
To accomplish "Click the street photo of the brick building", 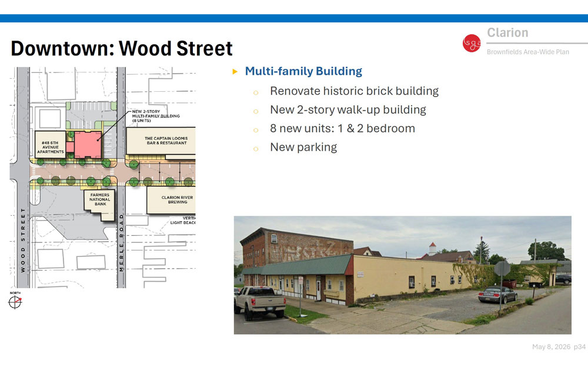I will 402,275.
